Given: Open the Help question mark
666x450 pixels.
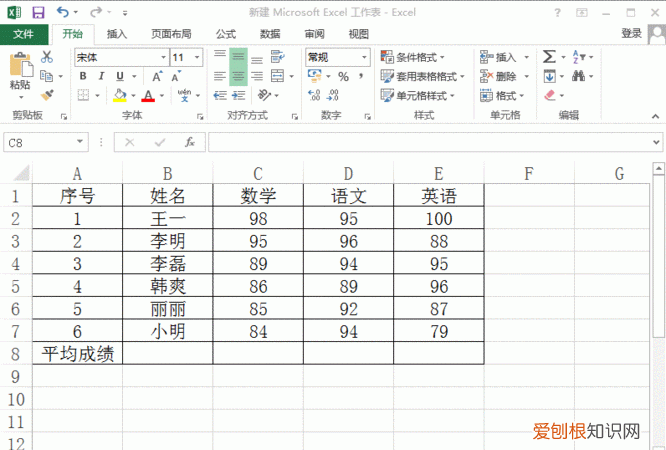Looking at the screenshot, I should coord(557,13).
